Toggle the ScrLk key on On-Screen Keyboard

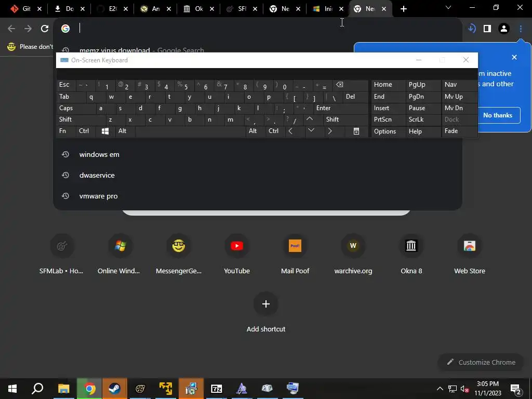pyautogui.click(x=423, y=119)
